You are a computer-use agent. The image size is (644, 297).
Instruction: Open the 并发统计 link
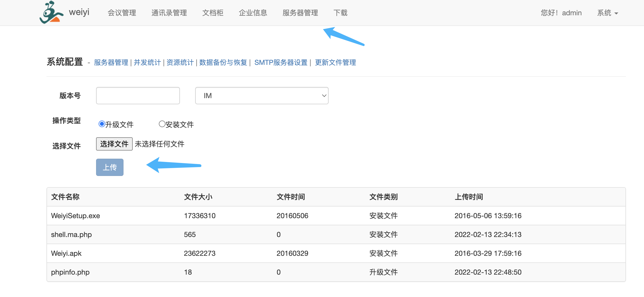pyautogui.click(x=147, y=63)
